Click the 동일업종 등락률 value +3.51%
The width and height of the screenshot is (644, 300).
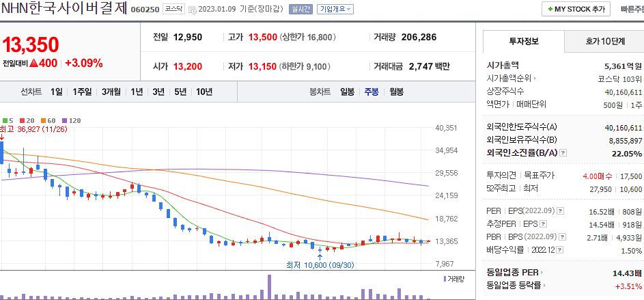pyautogui.click(x=628, y=286)
